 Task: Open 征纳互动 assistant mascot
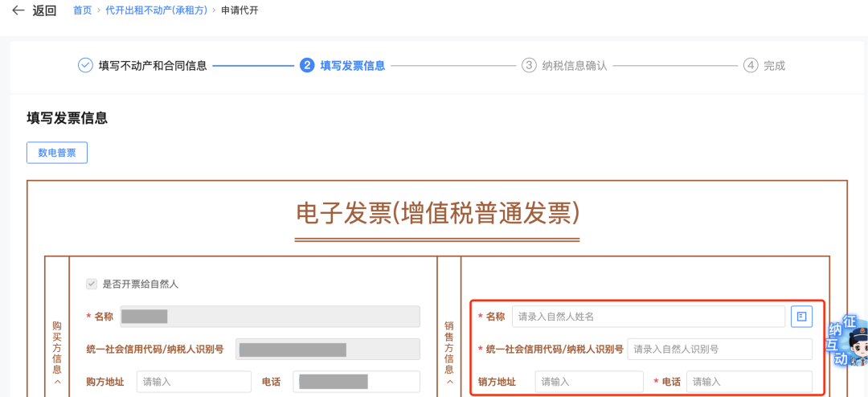coord(848,341)
